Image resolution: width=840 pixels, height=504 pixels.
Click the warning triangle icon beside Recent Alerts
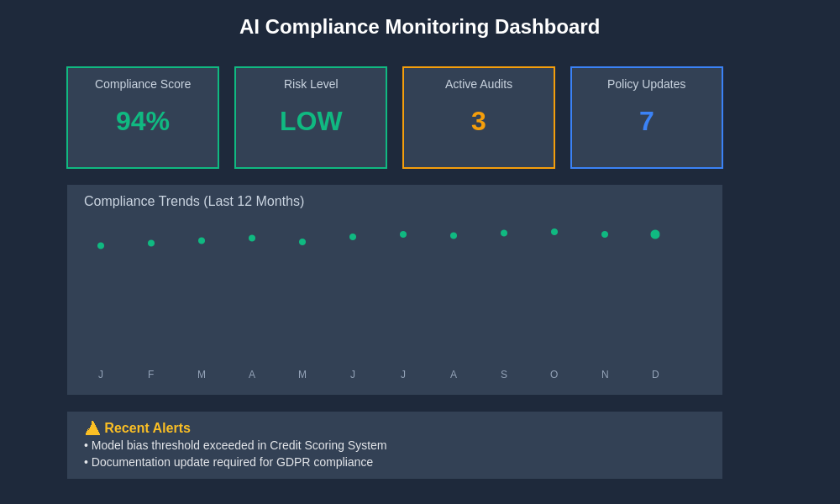(x=92, y=428)
